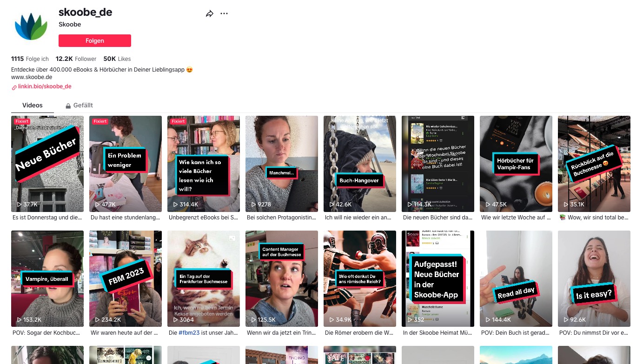
Task: Open the Is it easy? video
Action: coord(594,279)
